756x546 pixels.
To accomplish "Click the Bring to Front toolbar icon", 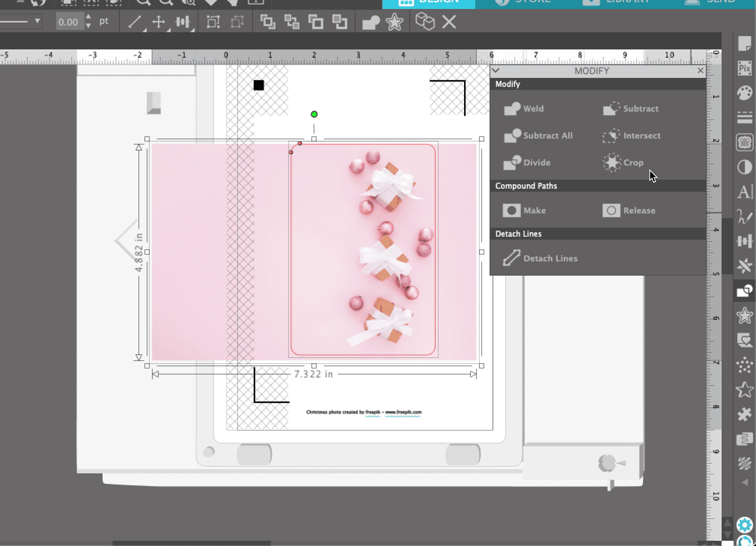I will (x=268, y=22).
